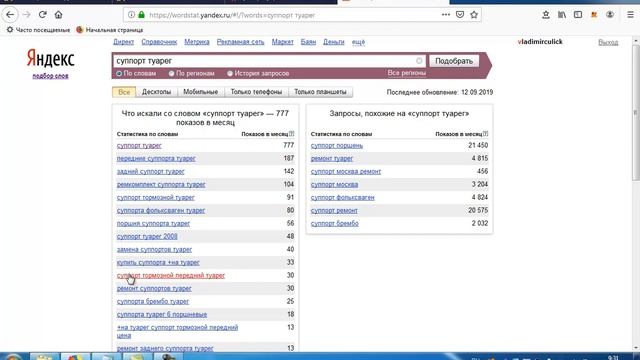
Task: Click the 'Выход' logout link
Action: 608,42
